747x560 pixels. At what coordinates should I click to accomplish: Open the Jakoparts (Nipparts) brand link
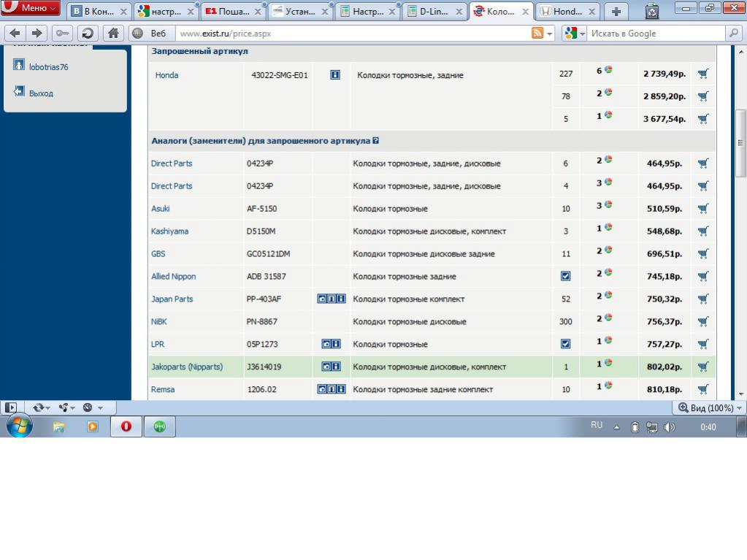[187, 367]
